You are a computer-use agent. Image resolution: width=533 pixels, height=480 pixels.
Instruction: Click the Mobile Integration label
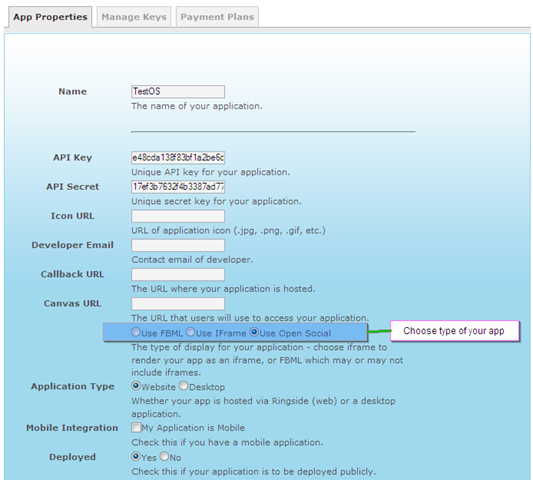tap(72, 428)
